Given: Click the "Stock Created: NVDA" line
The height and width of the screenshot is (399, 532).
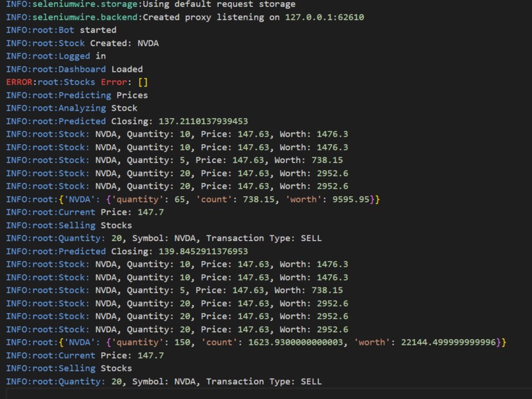Looking at the screenshot, I should [x=82, y=43].
